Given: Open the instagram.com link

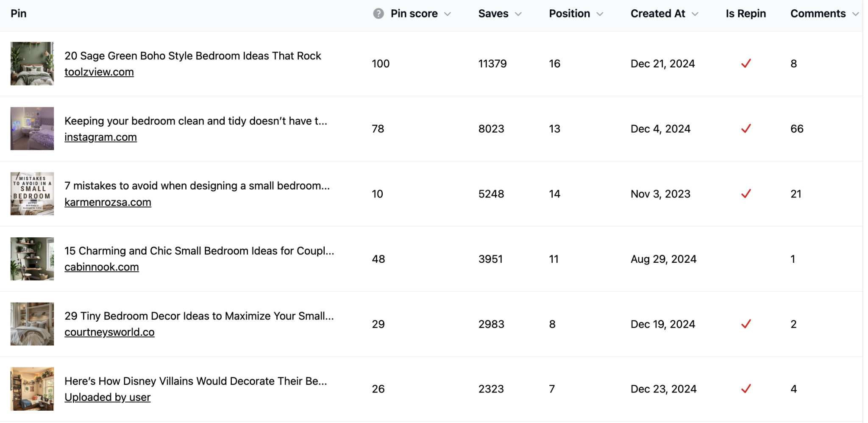Looking at the screenshot, I should [x=100, y=136].
